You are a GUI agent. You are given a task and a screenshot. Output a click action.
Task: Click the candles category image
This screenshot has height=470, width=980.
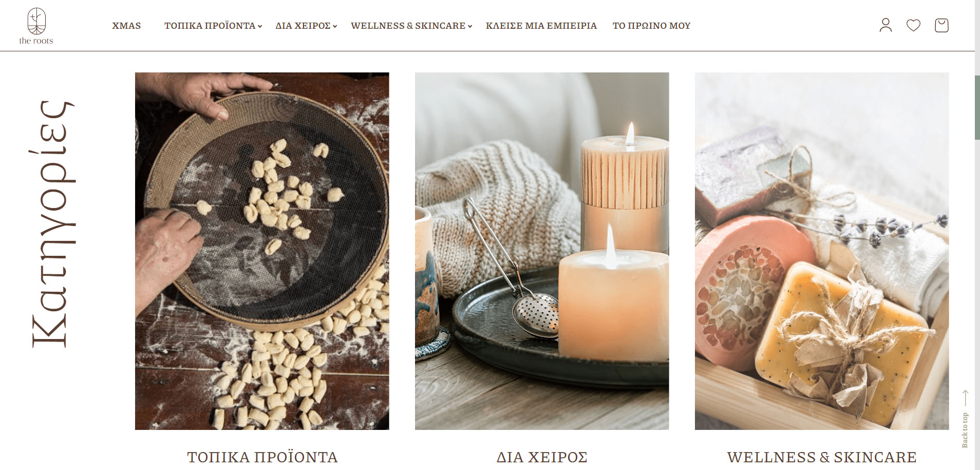(542, 251)
